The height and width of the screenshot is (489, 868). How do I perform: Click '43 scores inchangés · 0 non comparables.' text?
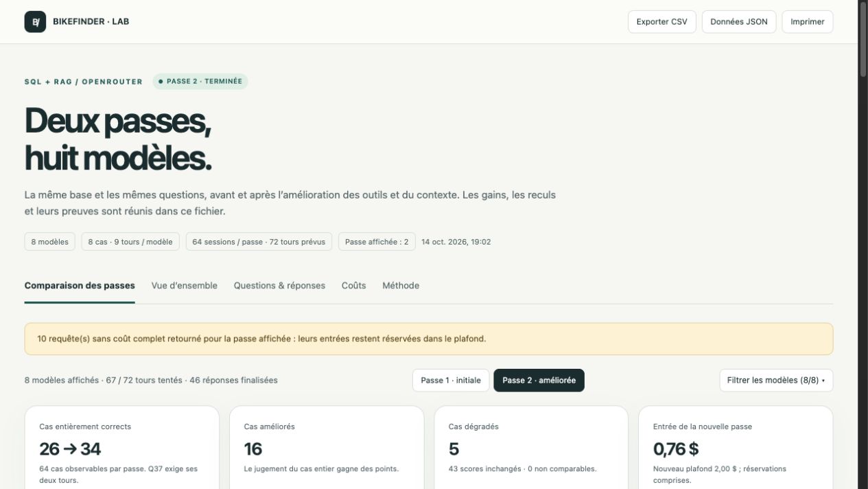[x=522, y=469]
